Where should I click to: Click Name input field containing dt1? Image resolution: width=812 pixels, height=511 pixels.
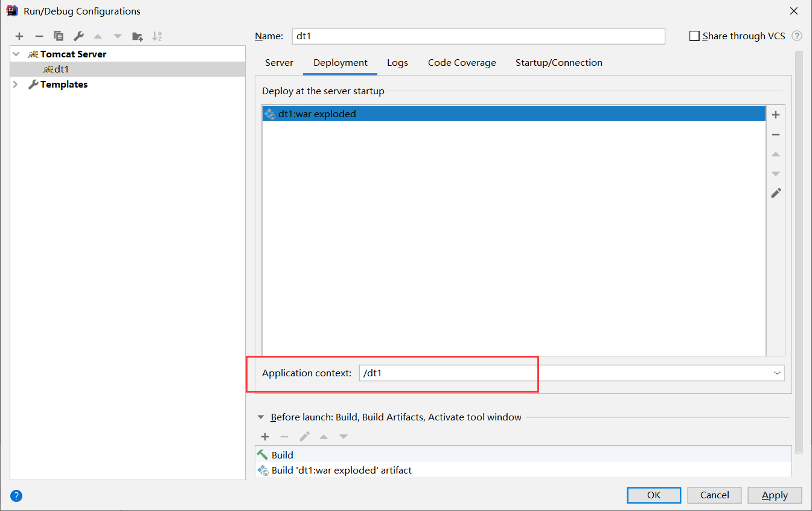tap(478, 36)
